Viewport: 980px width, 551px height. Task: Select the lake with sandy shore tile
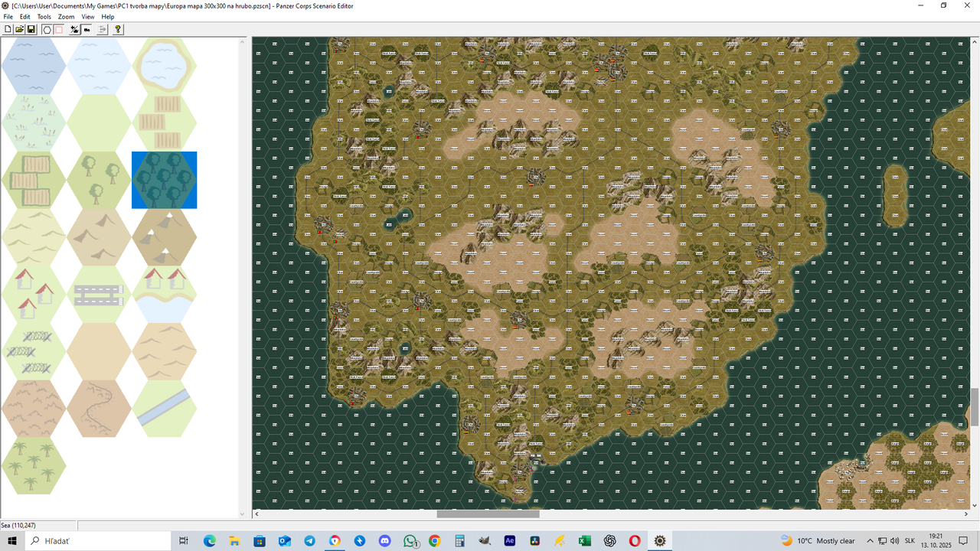point(164,66)
